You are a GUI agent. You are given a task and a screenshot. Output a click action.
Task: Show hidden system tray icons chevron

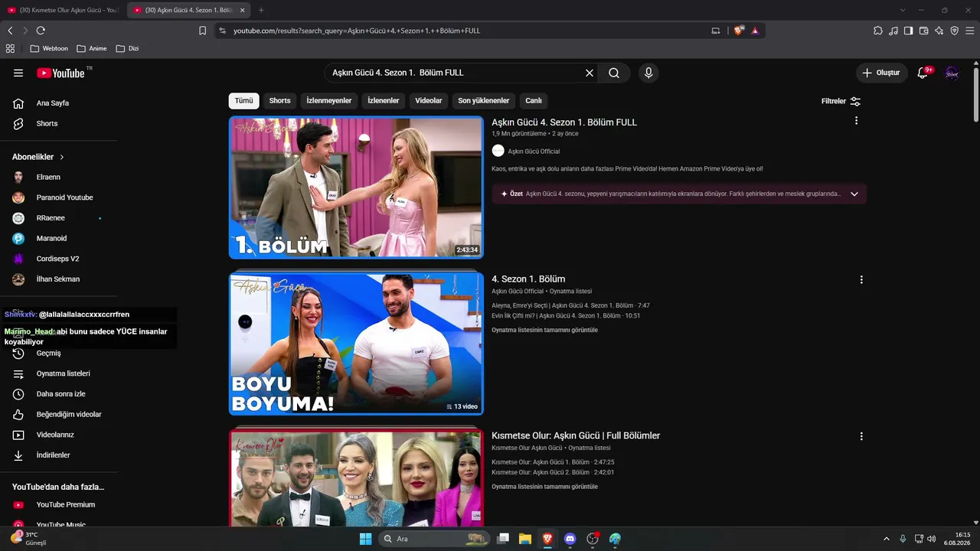887,539
